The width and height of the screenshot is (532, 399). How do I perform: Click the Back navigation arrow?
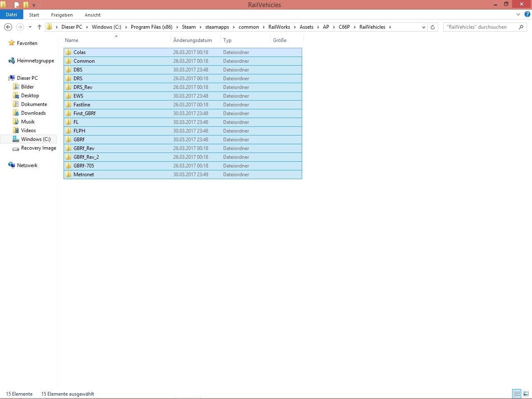click(8, 27)
